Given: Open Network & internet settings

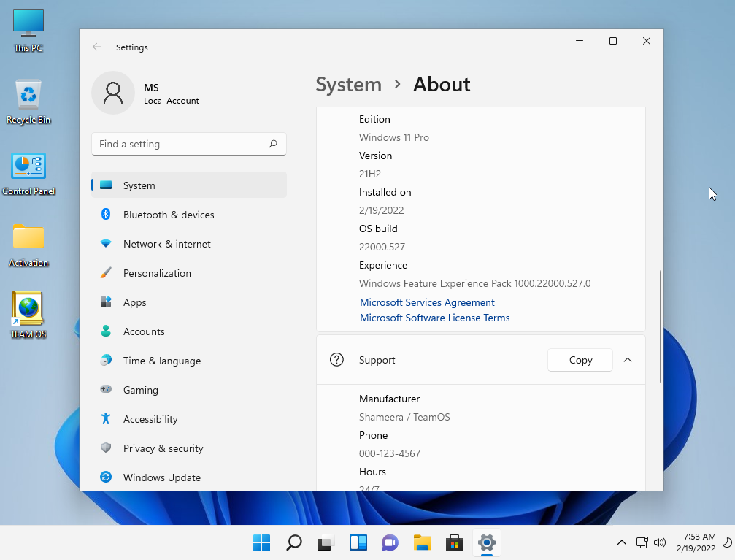Looking at the screenshot, I should 189,244.
